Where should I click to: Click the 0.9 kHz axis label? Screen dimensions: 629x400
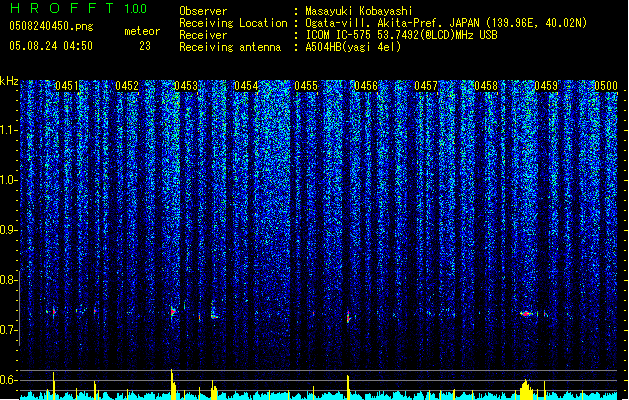9,230
